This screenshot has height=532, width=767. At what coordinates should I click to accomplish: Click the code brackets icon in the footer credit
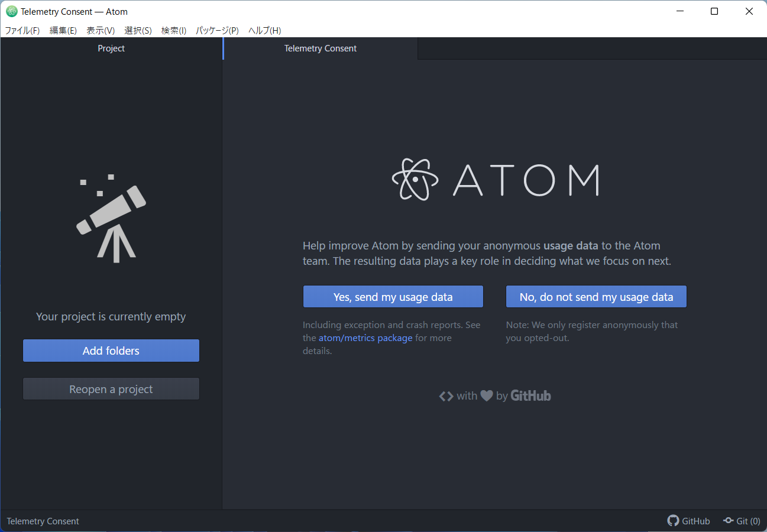coord(446,396)
